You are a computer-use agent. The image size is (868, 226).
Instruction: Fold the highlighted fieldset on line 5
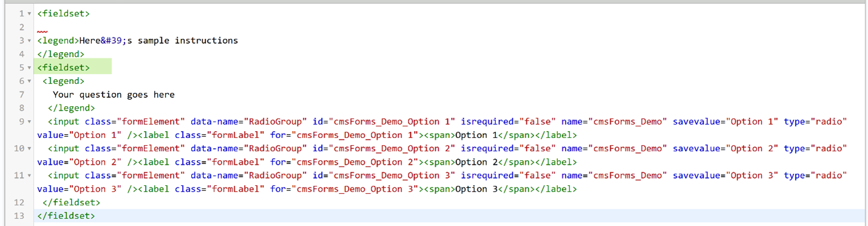[30, 67]
